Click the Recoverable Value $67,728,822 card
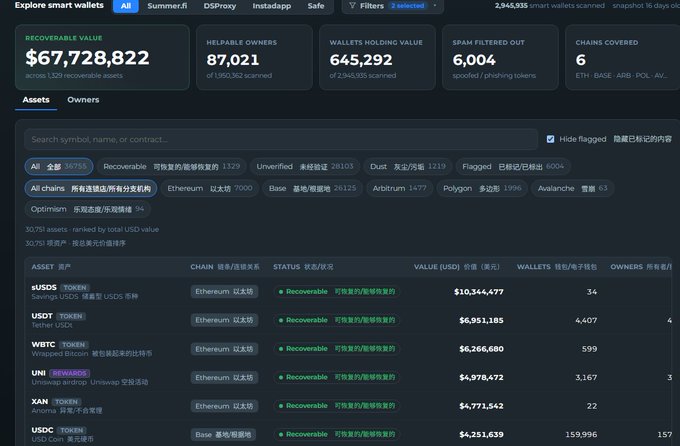Screen dimensions: 680x446 tap(102, 57)
